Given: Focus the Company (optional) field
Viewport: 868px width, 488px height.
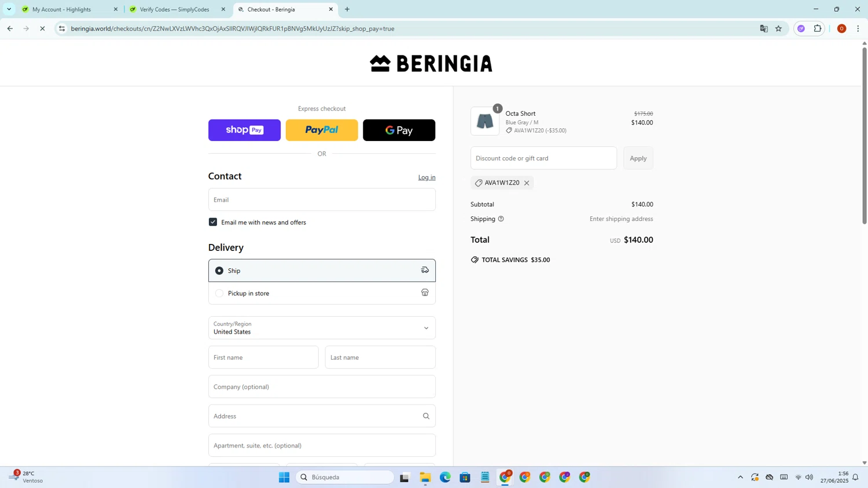Looking at the screenshot, I should tap(322, 387).
